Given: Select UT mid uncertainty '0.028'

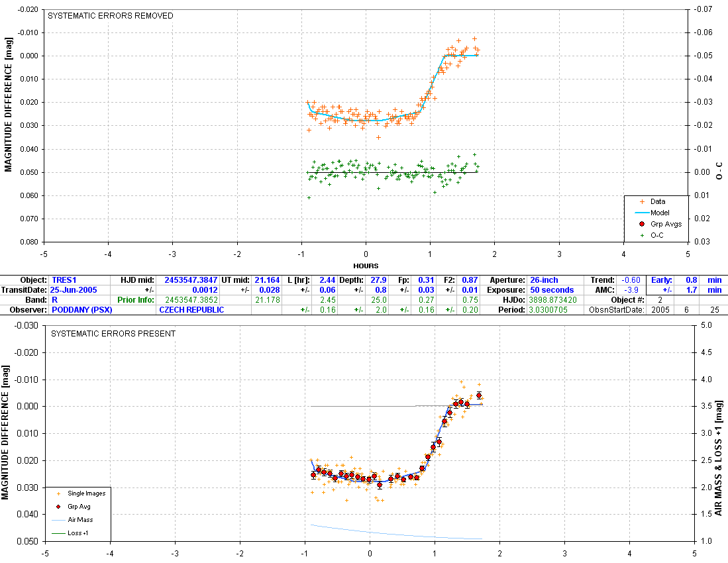Looking at the screenshot, I should (270, 290).
